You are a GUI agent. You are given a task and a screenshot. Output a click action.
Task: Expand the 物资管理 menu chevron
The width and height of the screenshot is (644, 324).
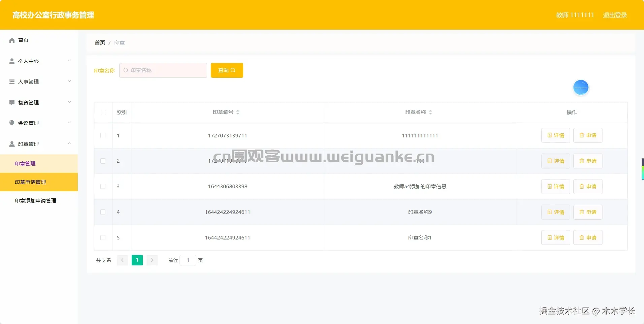tap(69, 102)
